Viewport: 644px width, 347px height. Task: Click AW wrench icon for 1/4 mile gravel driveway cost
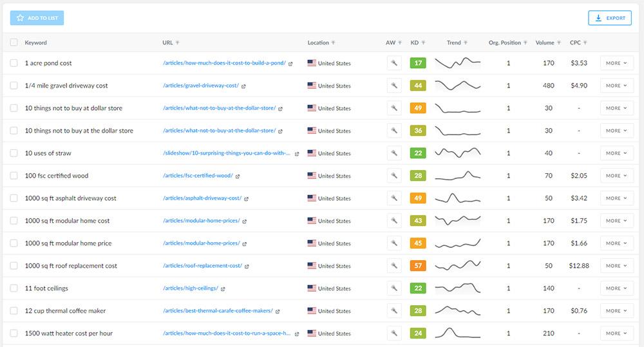[x=394, y=86]
